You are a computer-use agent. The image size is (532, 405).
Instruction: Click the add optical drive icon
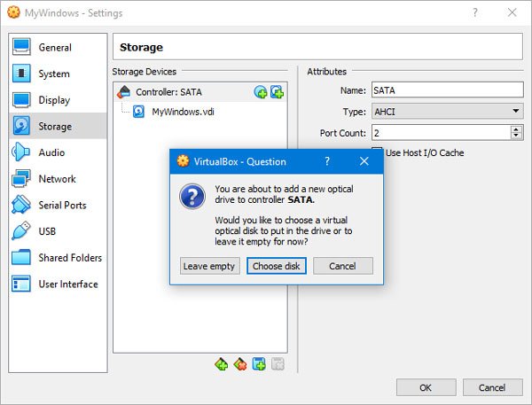261,91
